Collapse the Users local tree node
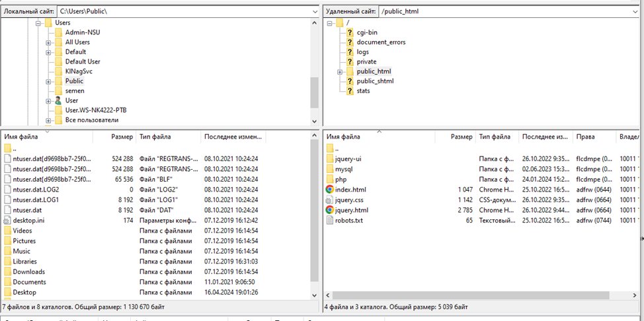This screenshot has height=321, width=644. point(38,23)
